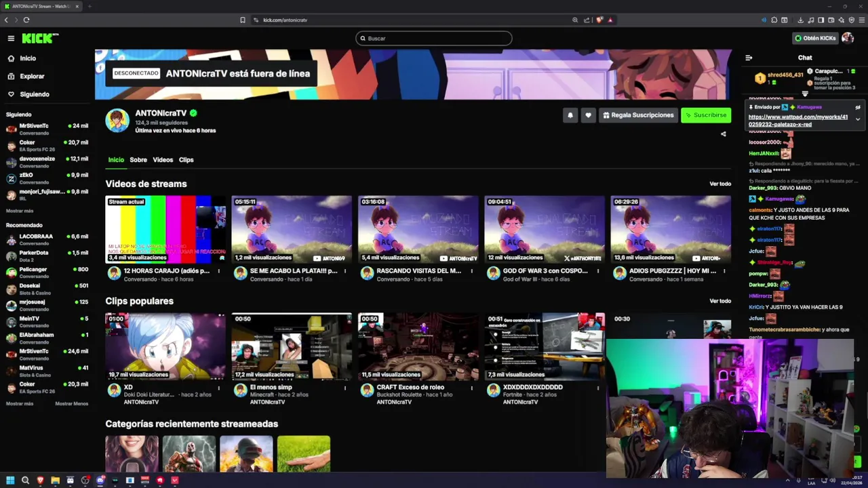868x488 pixels.
Task: Open options menu for RASCANDO VISITAS video
Action: (471, 271)
